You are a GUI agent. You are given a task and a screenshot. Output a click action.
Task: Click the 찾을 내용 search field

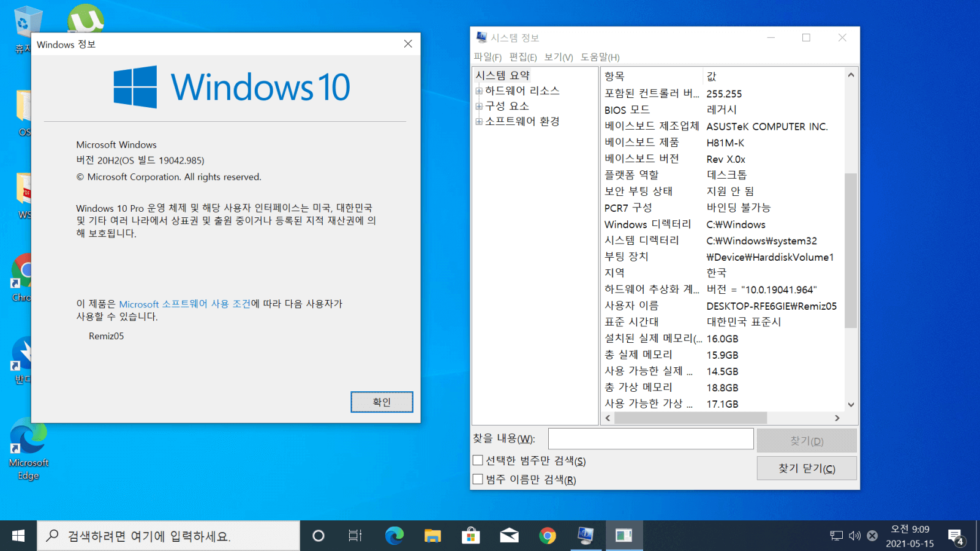[650, 439]
